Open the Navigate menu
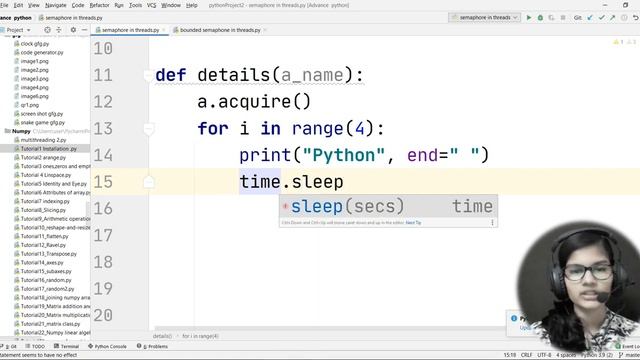The width and height of the screenshot is (640, 360). coord(56,5)
